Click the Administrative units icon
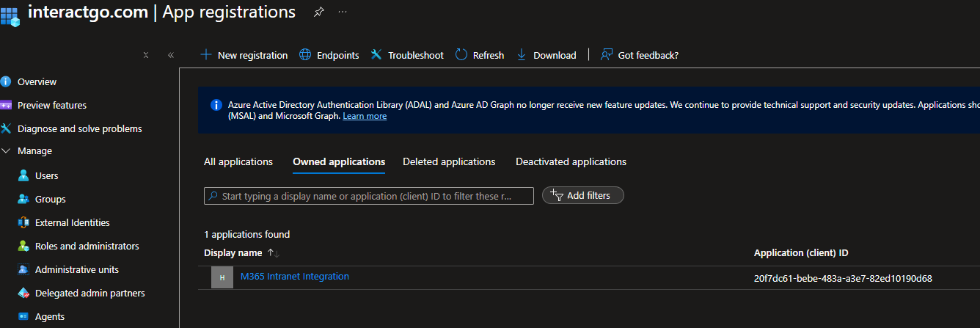Viewport: 980px width, 328px height. (23, 269)
